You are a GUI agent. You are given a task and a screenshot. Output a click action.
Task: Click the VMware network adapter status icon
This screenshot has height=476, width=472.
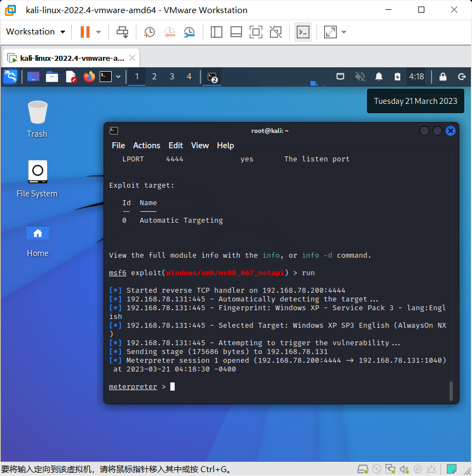(390, 469)
